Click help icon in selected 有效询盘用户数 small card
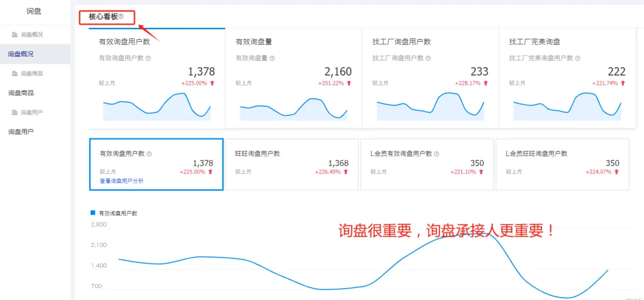This screenshot has width=644, height=300. coord(149,154)
